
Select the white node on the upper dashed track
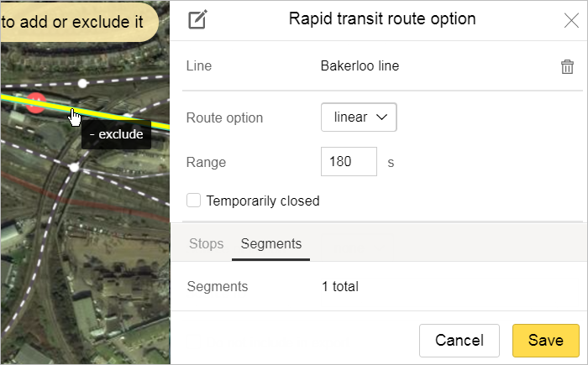click(82, 83)
